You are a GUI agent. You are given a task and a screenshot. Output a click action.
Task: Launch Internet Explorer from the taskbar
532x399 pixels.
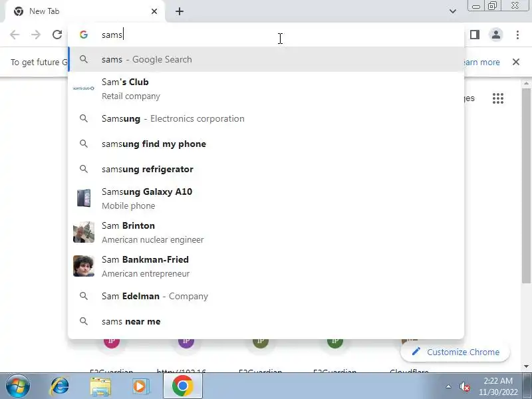60,386
